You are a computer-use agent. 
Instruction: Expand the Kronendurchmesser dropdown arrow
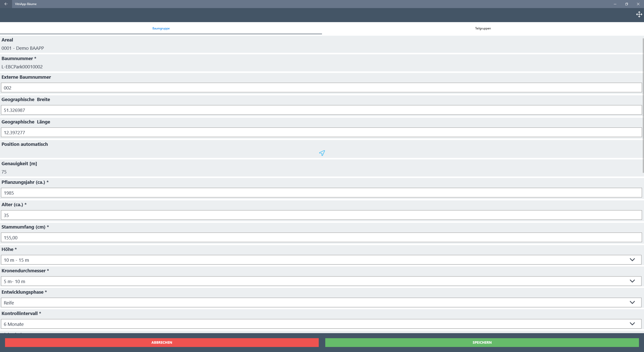pos(632,281)
